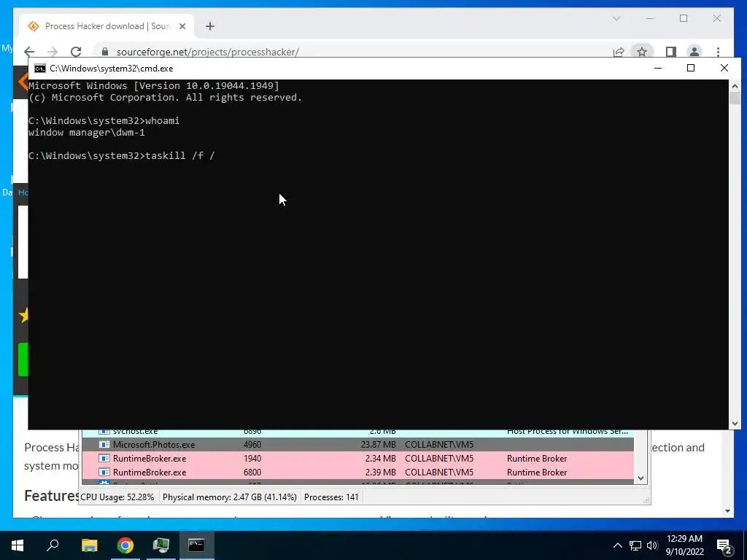Close the cmd.exe window

(724, 68)
